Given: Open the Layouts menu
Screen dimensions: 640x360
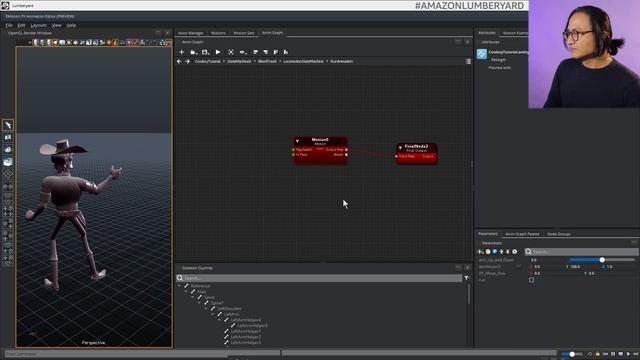Looking at the screenshot, I should (38, 25).
